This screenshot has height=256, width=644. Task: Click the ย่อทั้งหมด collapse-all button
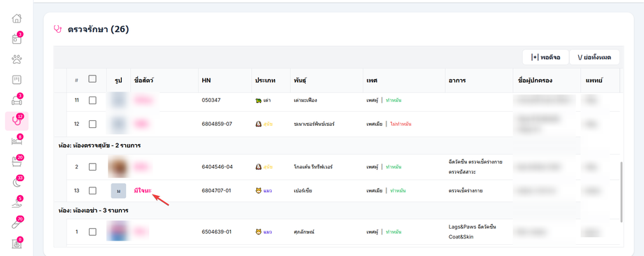point(594,57)
